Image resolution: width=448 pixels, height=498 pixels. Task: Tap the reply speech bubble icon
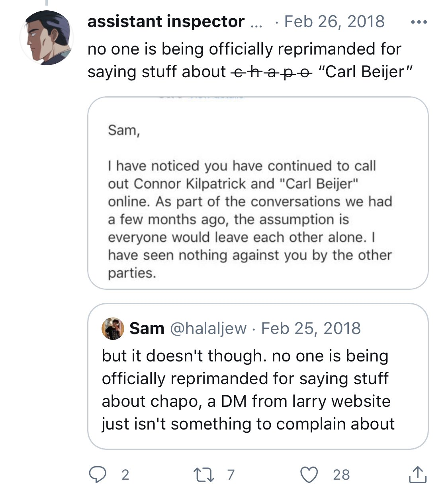click(97, 475)
